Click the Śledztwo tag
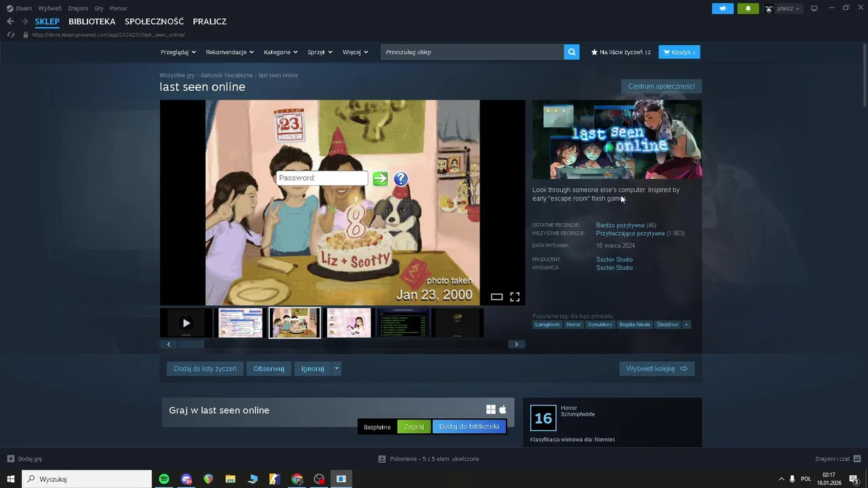Viewport: 868px width, 488px height. (667, 325)
